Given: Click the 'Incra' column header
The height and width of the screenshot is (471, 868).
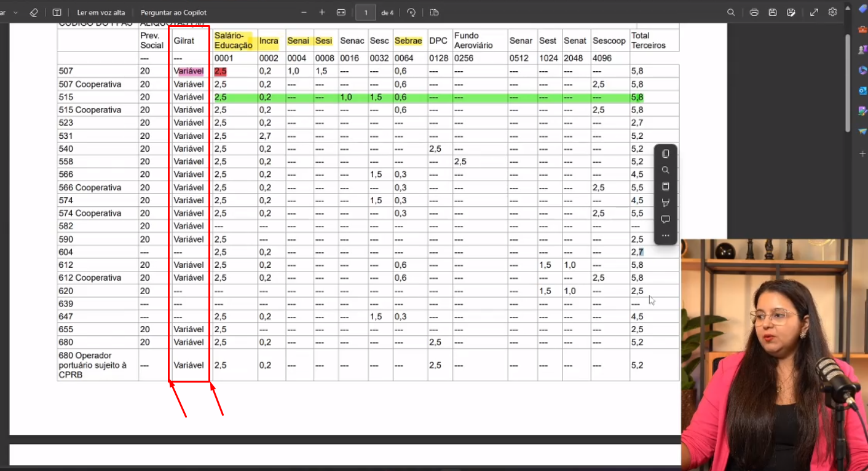Looking at the screenshot, I should click(x=269, y=41).
